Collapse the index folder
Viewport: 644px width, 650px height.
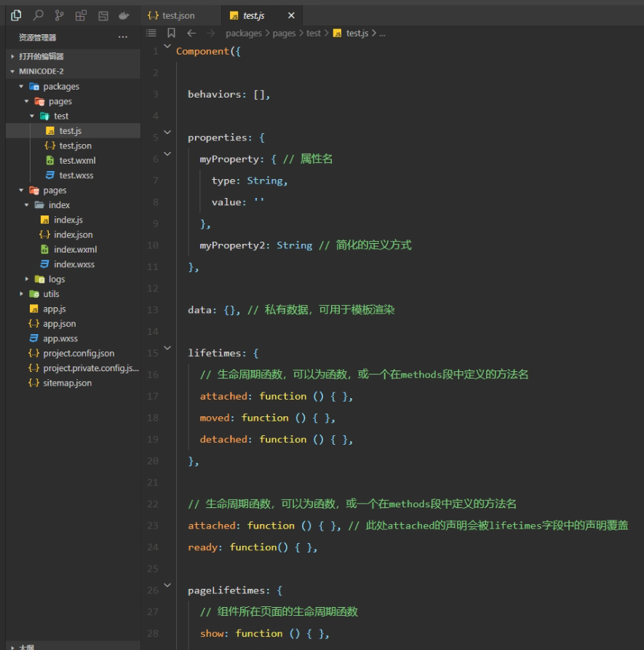point(26,205)
